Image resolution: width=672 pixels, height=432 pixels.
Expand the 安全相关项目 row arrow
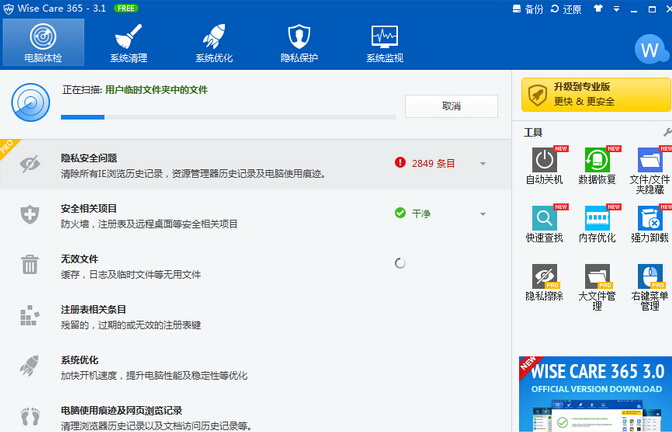tap(483, 214)
